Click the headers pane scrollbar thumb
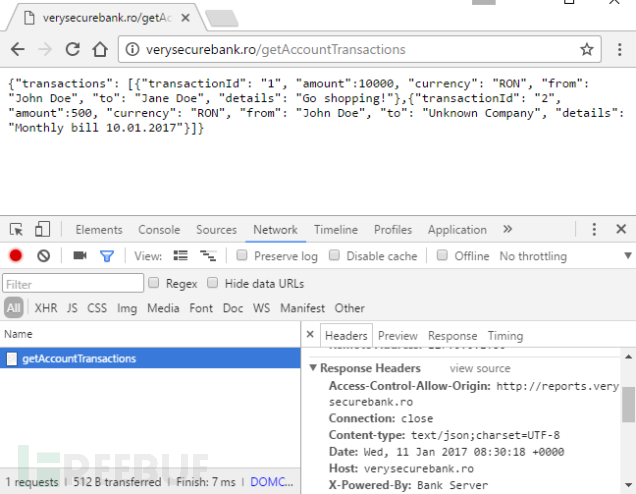This screenshot has height=494, width=636. tap(628, 404)
